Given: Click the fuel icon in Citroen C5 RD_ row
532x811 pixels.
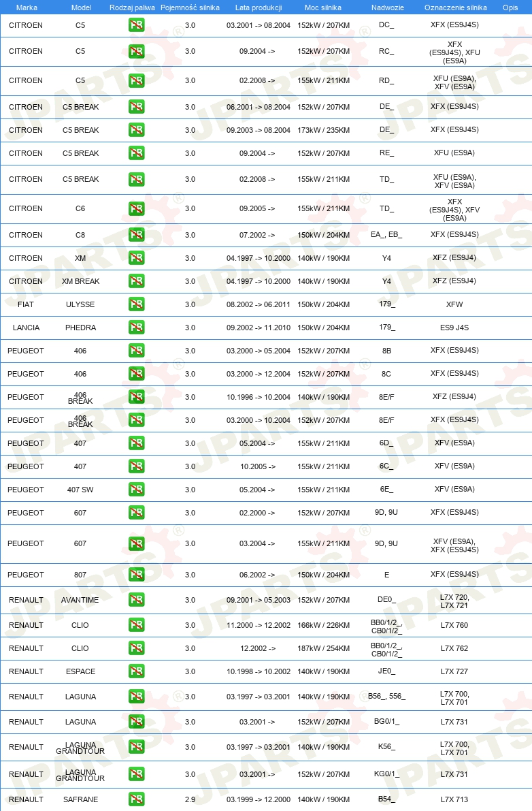Looking at the screenshot, I should tap(136, 80).
